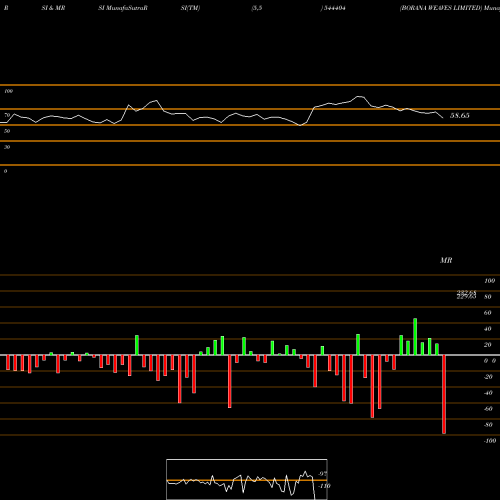Viewport: 500px width, 500px height.
Task: Click the SI(TM) header label
Action: tap(190, 8)
